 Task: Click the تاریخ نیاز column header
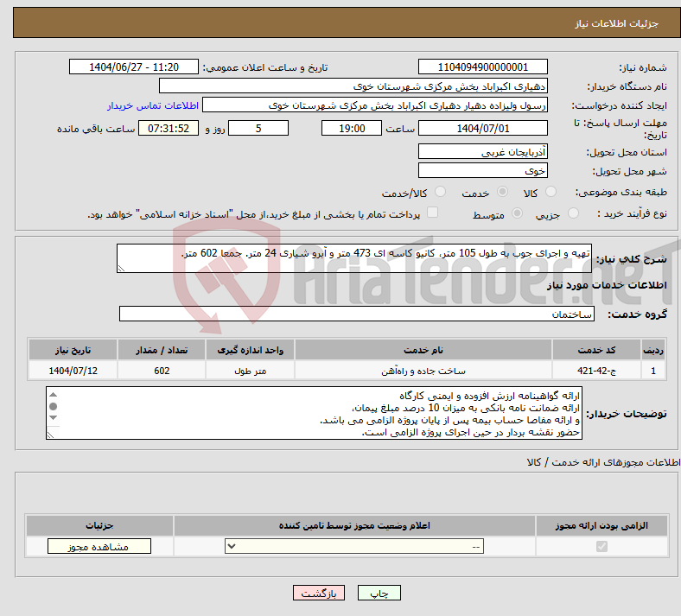[73, 350]
